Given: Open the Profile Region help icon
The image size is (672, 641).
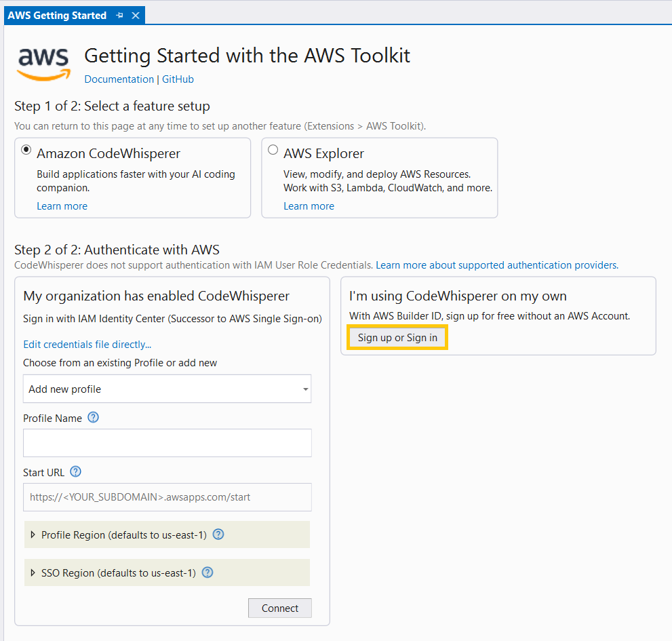Looking at the screenshot, I should click(218, 535).
